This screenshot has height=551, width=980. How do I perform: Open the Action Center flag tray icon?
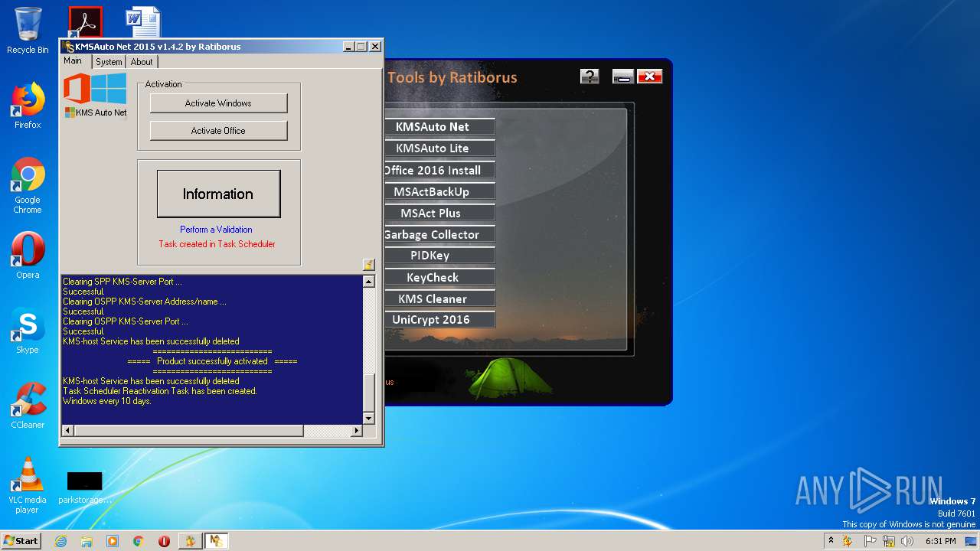(871, 541)
